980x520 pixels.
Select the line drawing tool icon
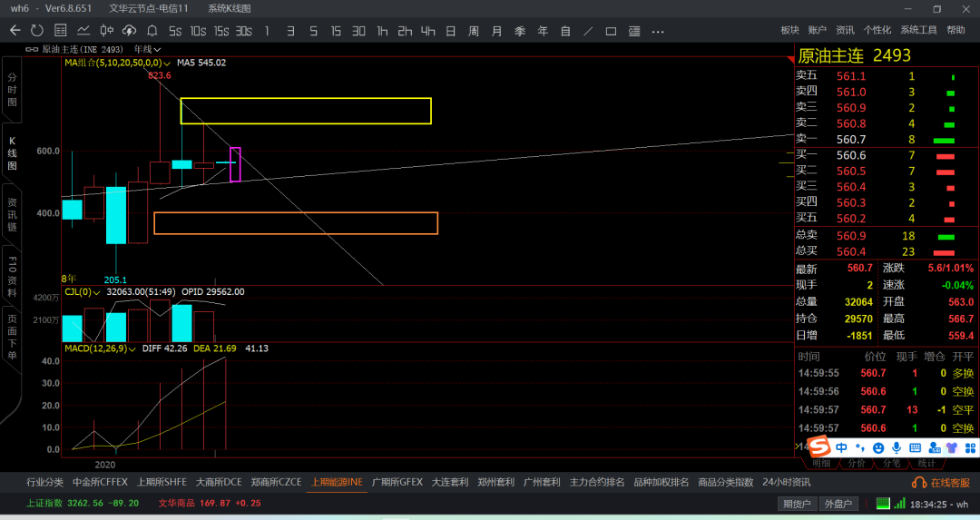click(588, 31)
